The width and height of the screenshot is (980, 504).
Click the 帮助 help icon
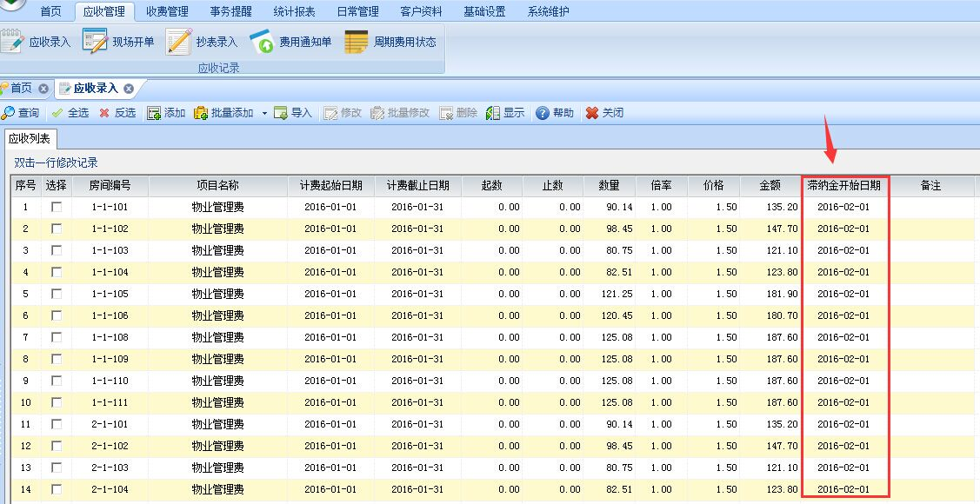coord(543,113)
